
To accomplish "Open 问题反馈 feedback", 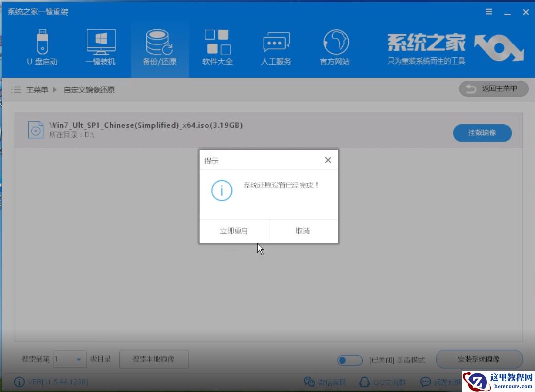I will 444,382.
